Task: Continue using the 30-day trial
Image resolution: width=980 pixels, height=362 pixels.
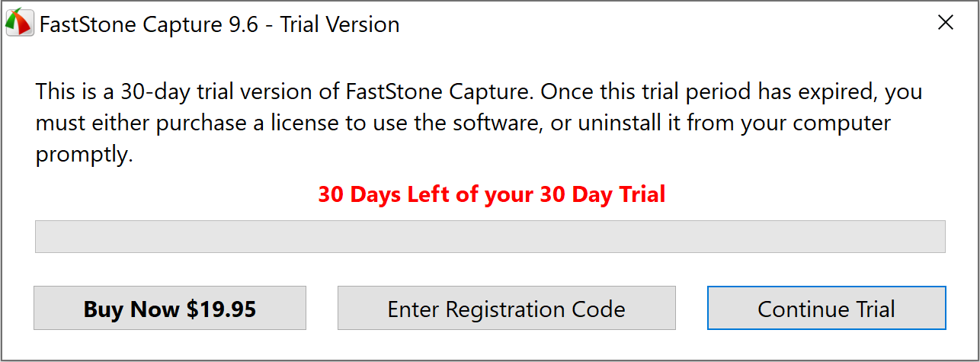Action: tap(826, 309)
